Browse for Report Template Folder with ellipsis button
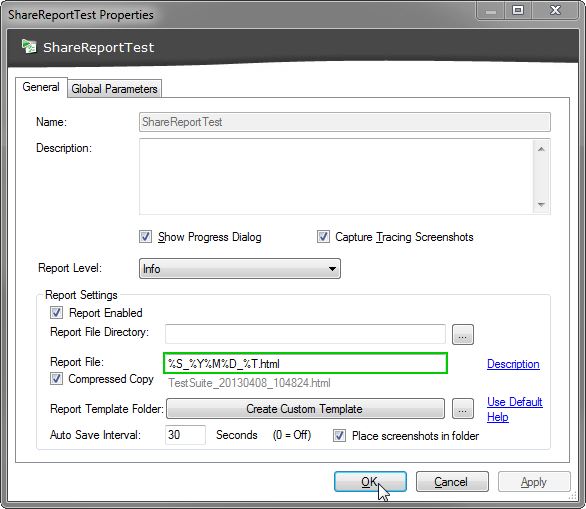 (x=463, y=408)
